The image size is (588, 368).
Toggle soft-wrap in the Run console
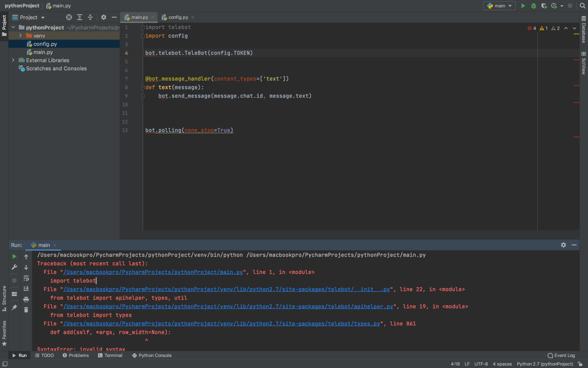(26, 278)
